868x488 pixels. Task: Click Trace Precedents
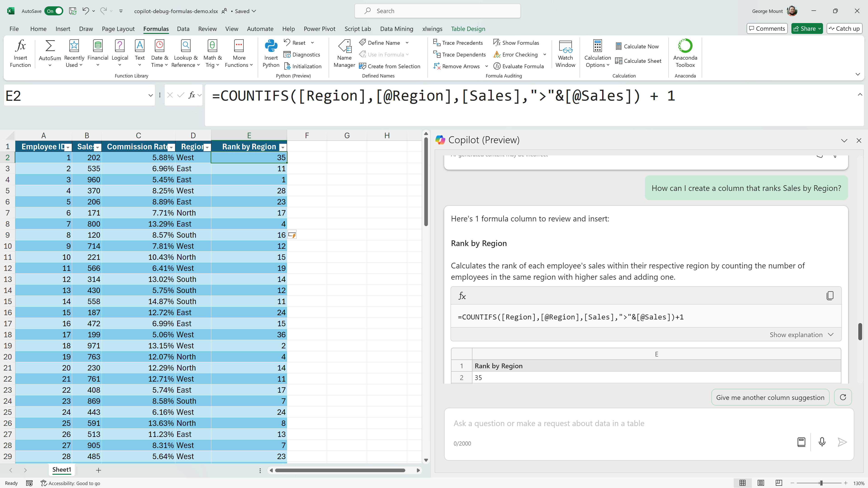[458, 43]
